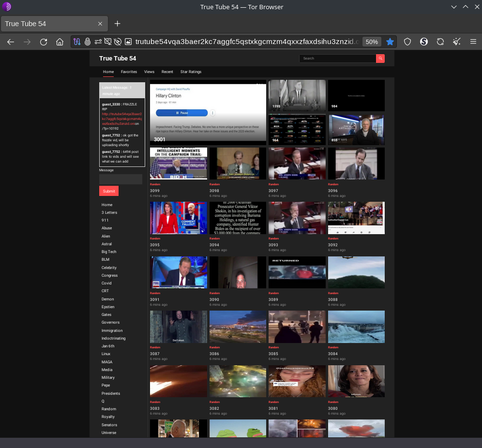
Task: Open the Recent tab
Action: tap(167, 72)
